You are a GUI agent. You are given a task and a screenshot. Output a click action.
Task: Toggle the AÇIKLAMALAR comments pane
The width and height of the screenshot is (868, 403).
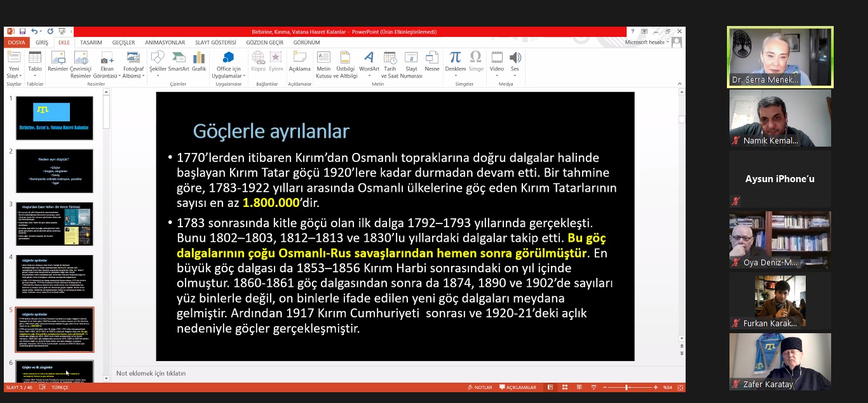(517, 387)
